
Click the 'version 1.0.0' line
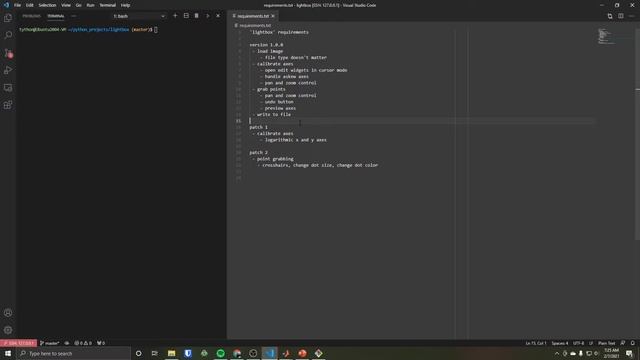click(266, 45)
